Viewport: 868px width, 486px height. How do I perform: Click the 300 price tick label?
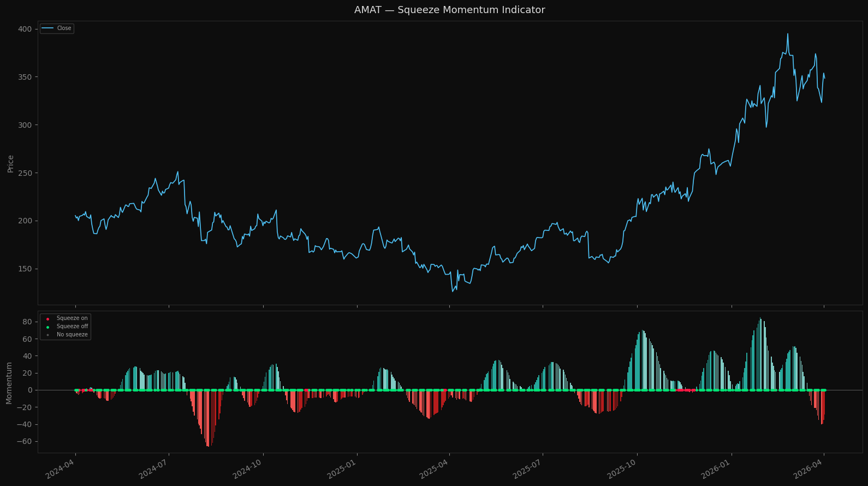point(25,125)
